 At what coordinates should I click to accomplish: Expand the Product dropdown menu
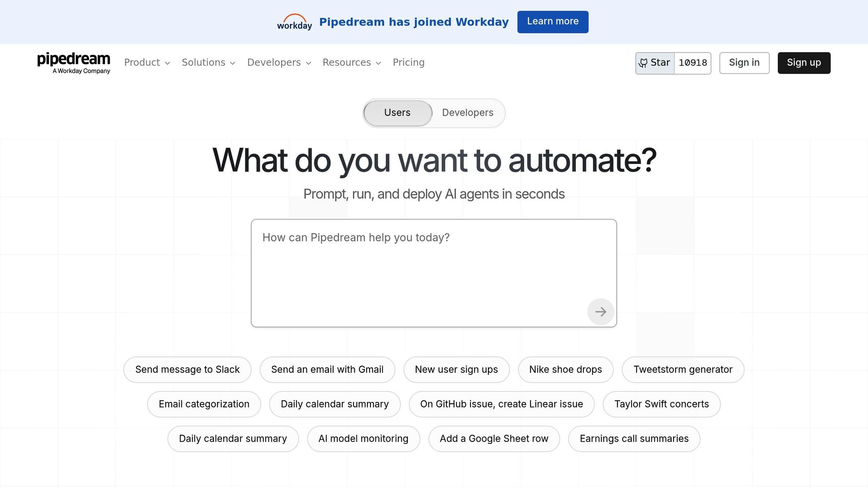(x=147, y=63)
